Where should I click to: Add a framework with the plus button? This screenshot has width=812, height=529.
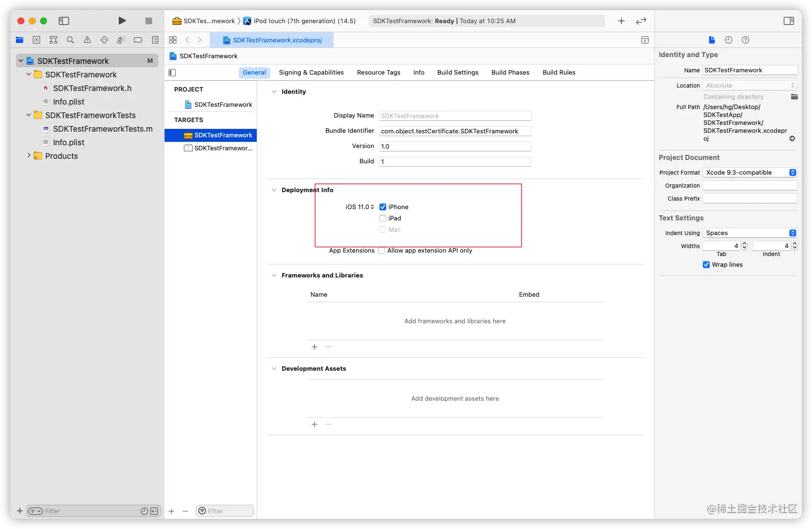tap(314, 347)
